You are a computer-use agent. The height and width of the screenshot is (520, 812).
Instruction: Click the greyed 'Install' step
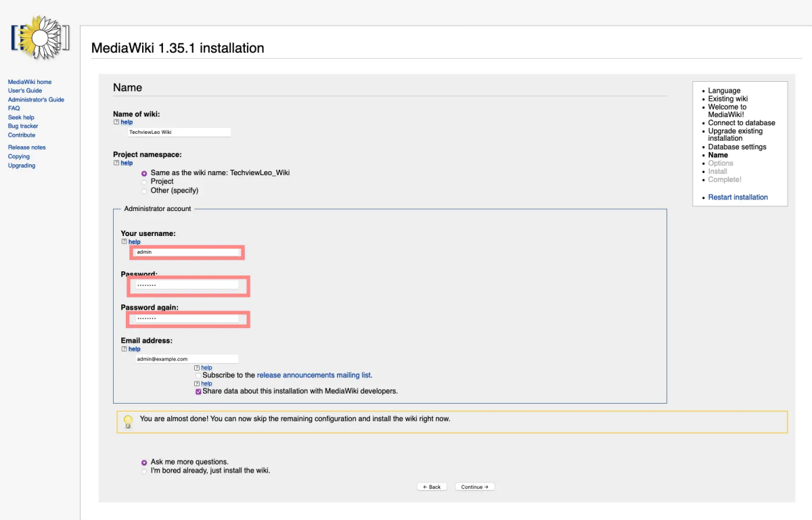click(718, 171)
